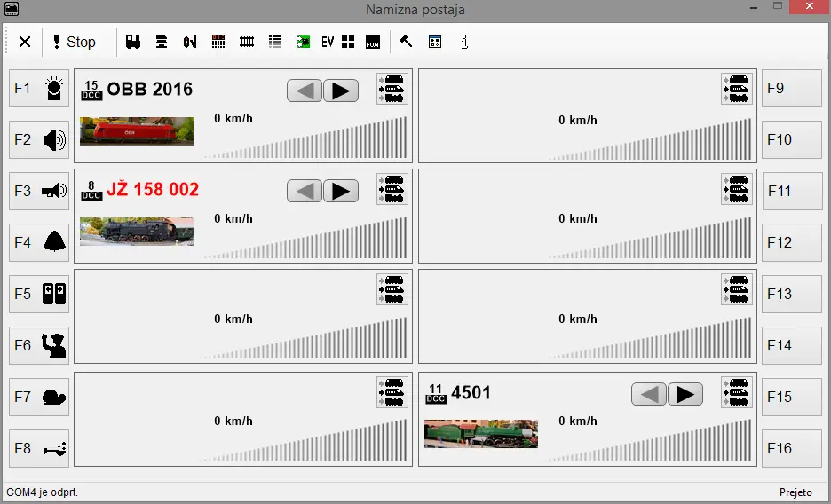Open the locomotive list toolbar icon
Screen dimensions: 831x504
(x=133, y=42)
